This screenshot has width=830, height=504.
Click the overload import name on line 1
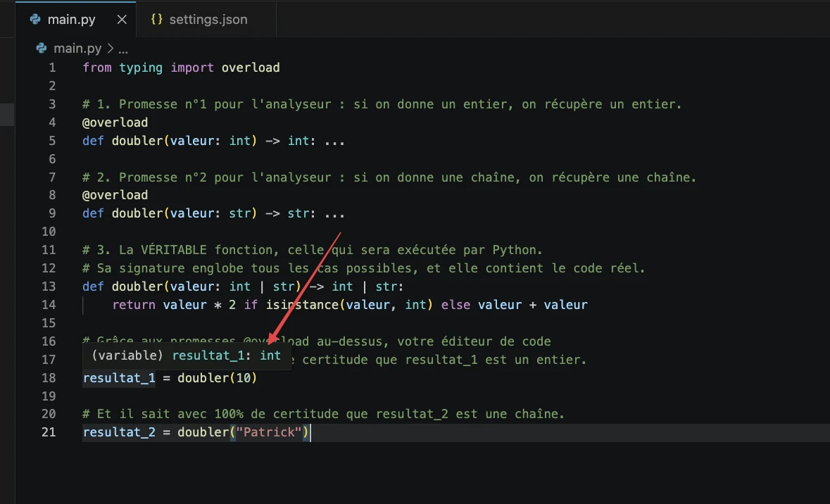pyautogui.click(x=251, y=68)
